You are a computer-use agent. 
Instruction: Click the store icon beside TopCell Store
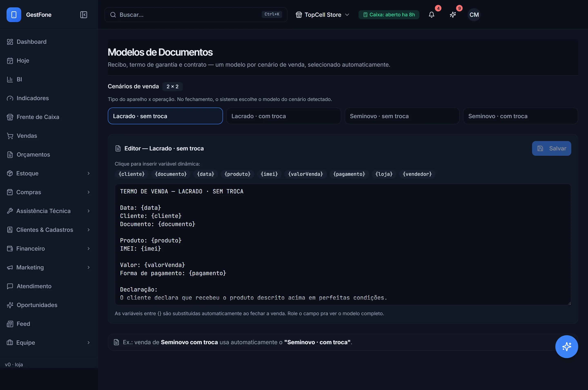pos(299,15)
